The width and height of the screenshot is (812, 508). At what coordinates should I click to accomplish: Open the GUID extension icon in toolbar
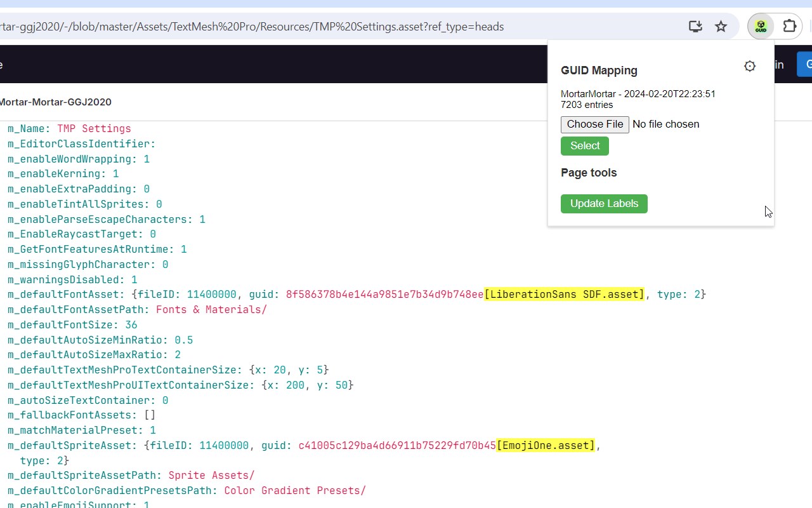tap(761, 27)
